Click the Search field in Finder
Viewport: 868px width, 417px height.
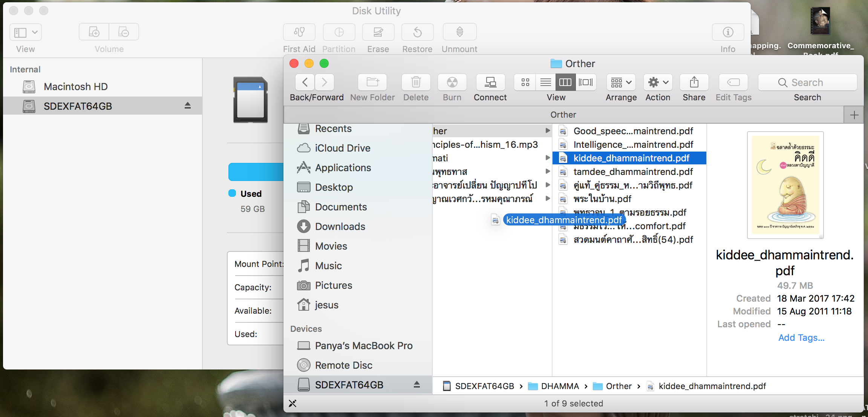point(807,82)
